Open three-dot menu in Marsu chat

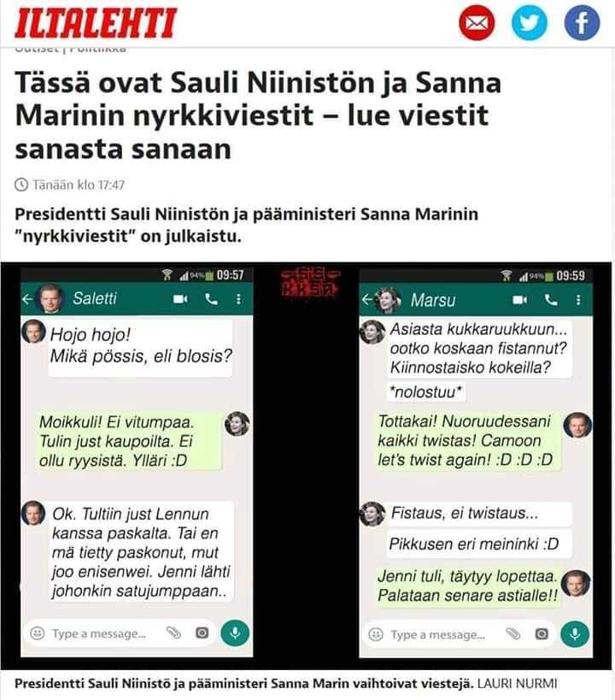pos(578,300)
